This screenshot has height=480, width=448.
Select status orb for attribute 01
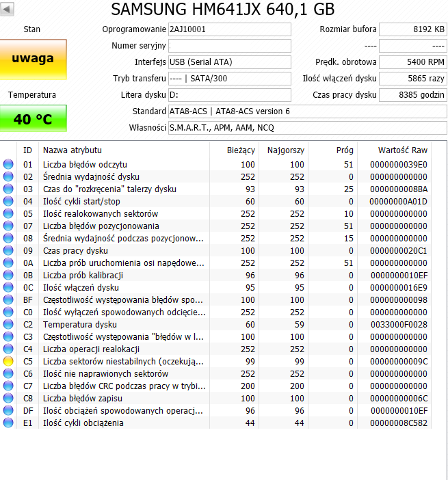tap(8, 164)
